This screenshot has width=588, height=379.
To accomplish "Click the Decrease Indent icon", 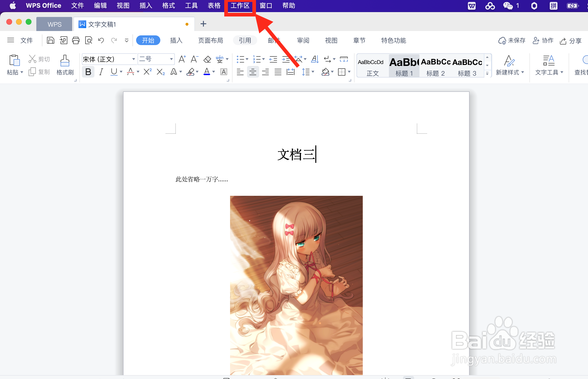I will [273, 59].
